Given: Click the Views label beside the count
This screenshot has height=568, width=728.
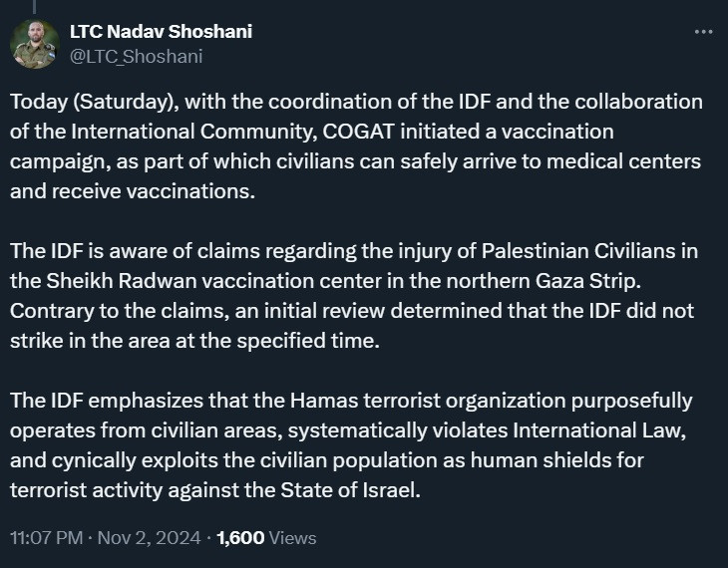Looking at the screenshot, I should (x=292, y=538).
